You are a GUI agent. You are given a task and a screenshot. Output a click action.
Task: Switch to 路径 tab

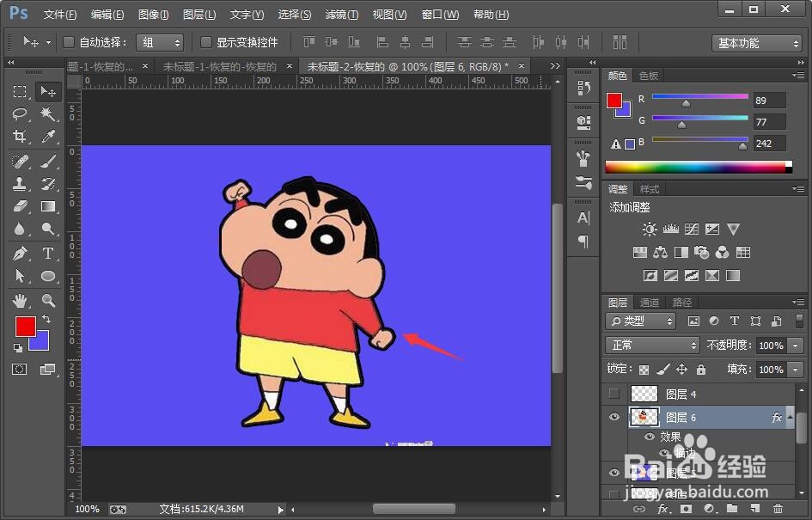coord(682,302)
